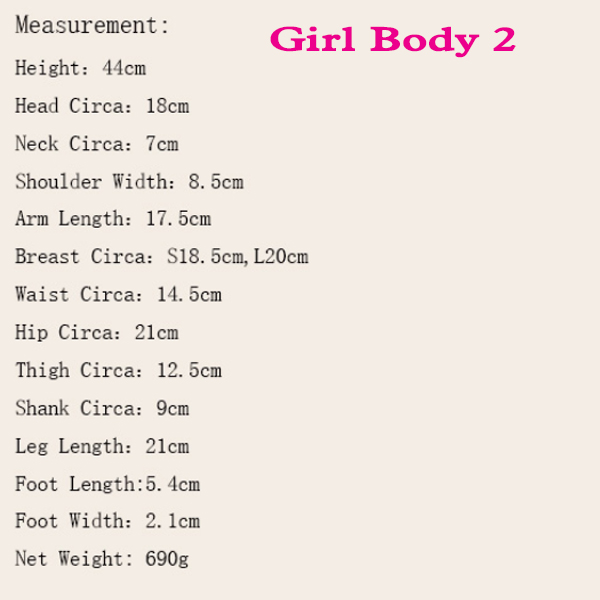Image resolution: width=600 pixels, height=600 pixels.
Task: Click the 'Measurement:' heading text
Action: [x=92, y=25]
